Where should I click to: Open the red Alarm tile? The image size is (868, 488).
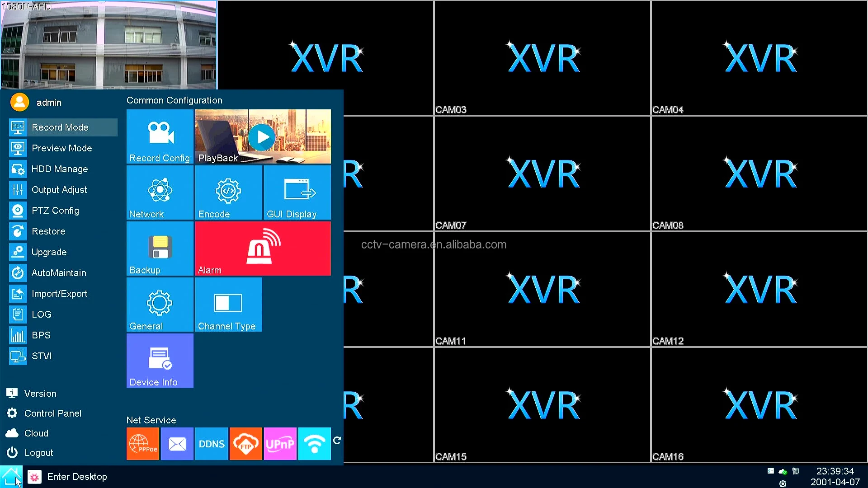pos(263,249)
